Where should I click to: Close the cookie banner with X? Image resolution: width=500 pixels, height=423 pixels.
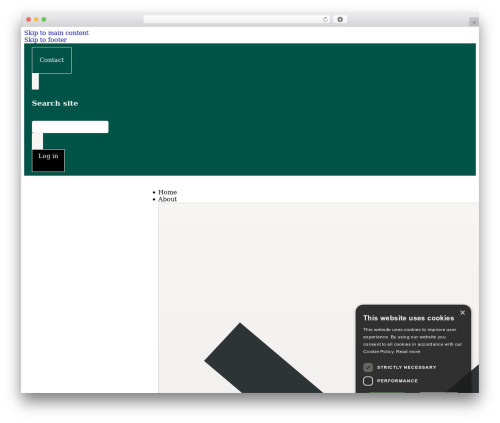click(462, 313)
